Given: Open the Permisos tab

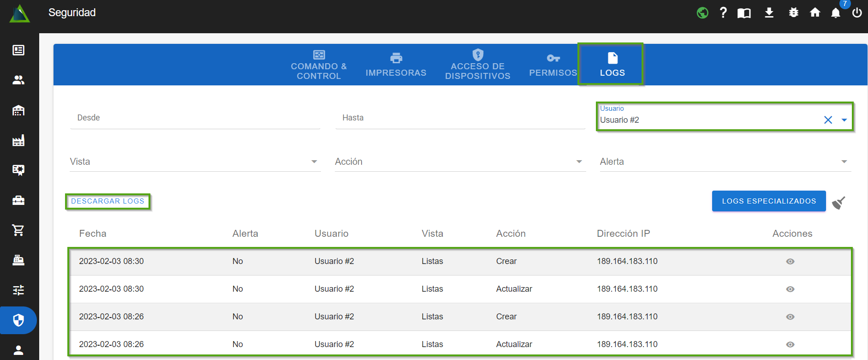Looking at the screenshot, I should point(553,65).
